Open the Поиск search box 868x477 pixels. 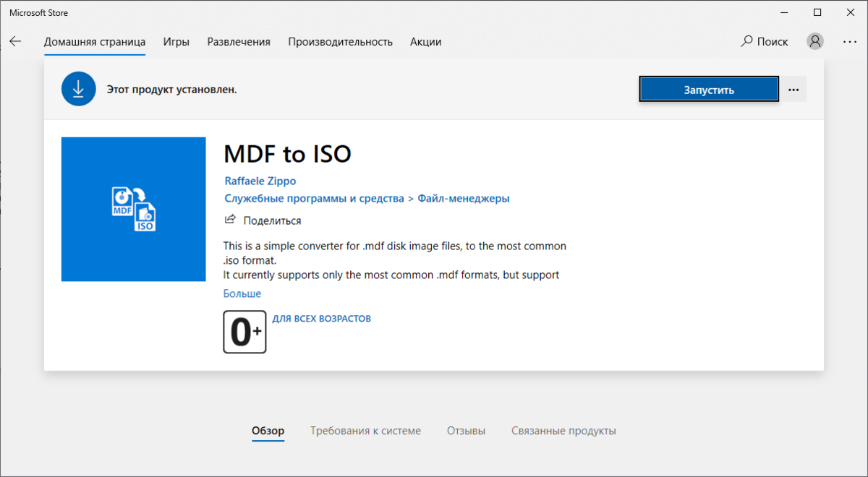(x=765, y=42)
